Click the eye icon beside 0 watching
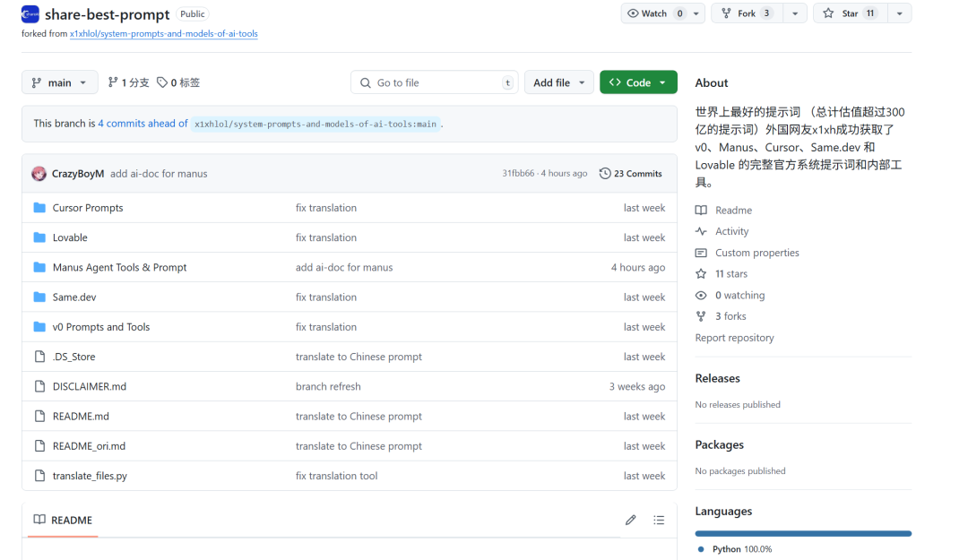Viewport: 968px width, 560px height. [701, 295]
